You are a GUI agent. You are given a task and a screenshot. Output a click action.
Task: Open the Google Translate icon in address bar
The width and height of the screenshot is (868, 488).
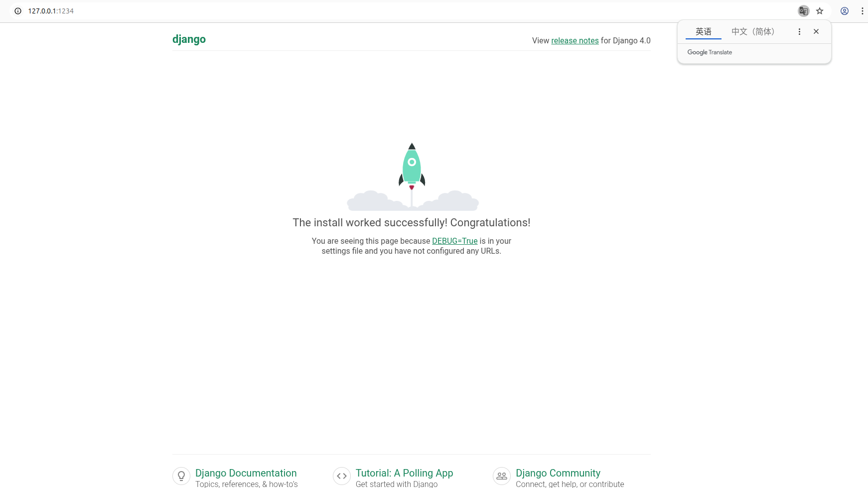pos(803,11)
